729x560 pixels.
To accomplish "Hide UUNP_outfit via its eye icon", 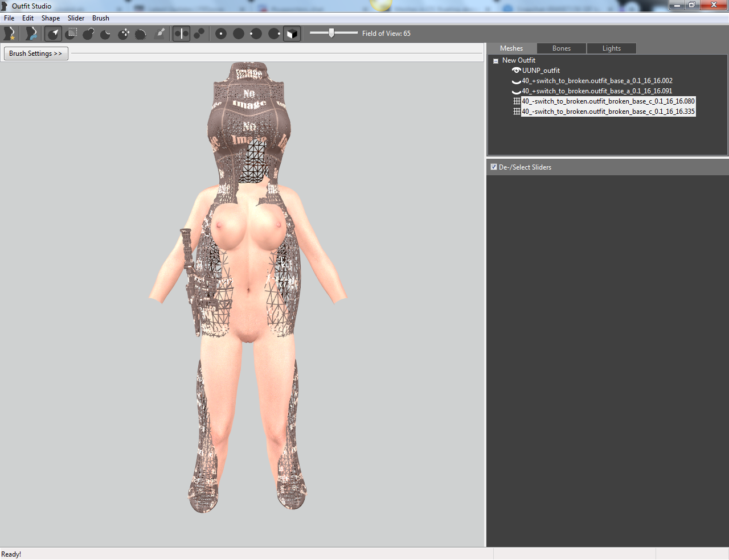I will point(517,71).
